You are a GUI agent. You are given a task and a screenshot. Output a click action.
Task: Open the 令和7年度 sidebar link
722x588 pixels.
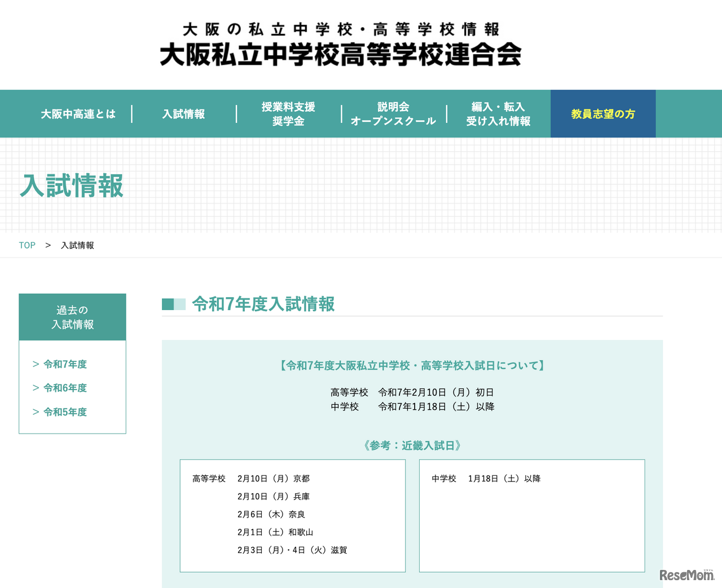[x=65, y=364]
